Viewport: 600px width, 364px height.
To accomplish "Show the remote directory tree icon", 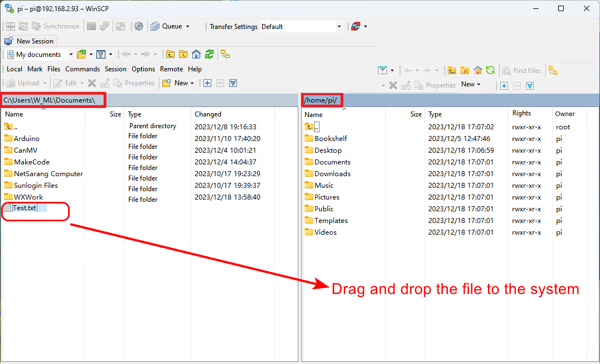I will 553,70.
